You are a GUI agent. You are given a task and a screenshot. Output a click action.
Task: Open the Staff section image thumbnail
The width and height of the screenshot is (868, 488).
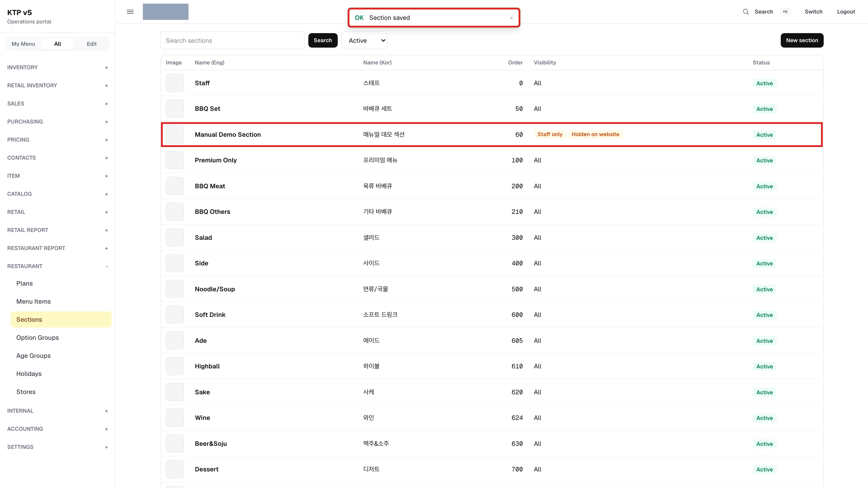[175, 83]
